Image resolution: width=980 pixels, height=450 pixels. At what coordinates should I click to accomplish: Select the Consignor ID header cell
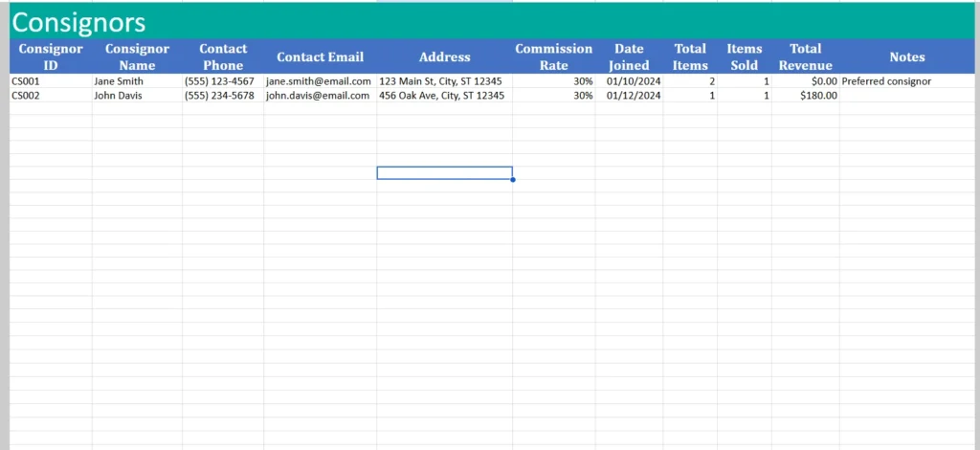coord(51,56)
